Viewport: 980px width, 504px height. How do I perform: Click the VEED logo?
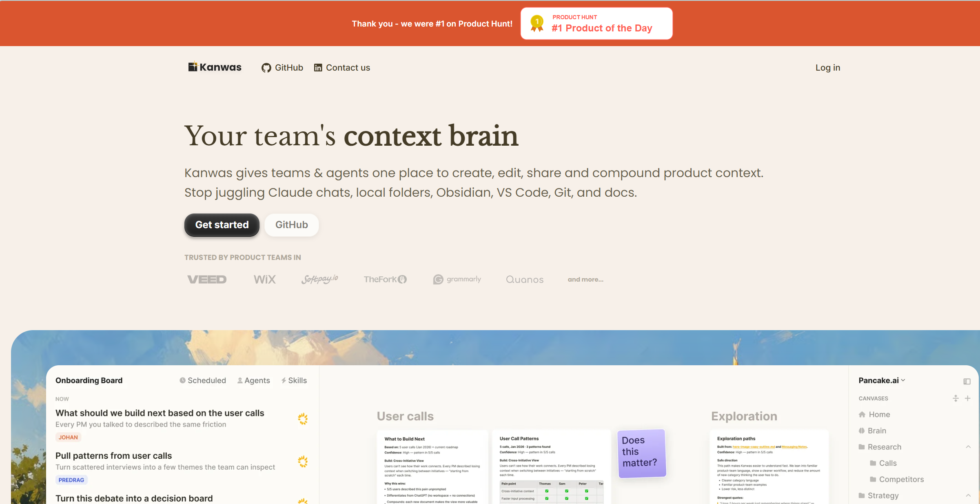point(207,280)
